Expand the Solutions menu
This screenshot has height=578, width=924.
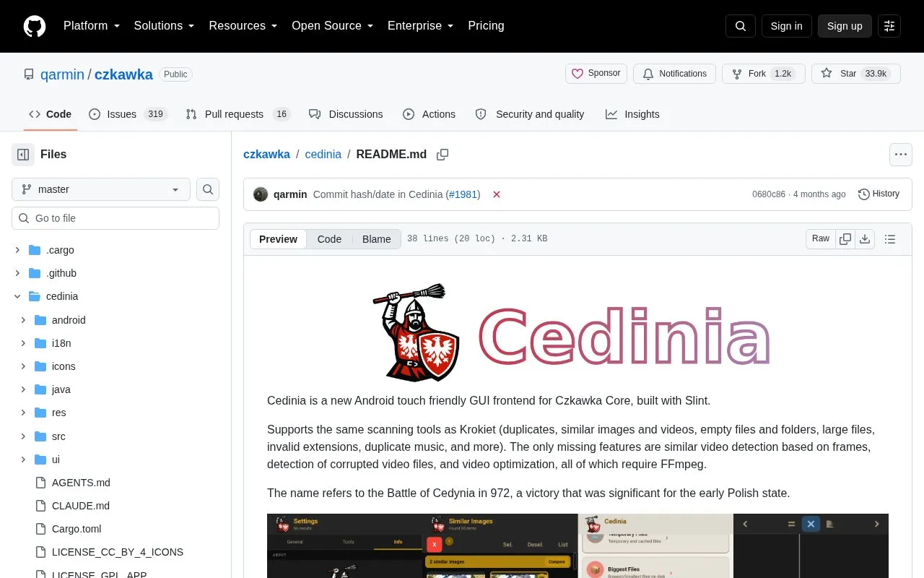point(165,26)
